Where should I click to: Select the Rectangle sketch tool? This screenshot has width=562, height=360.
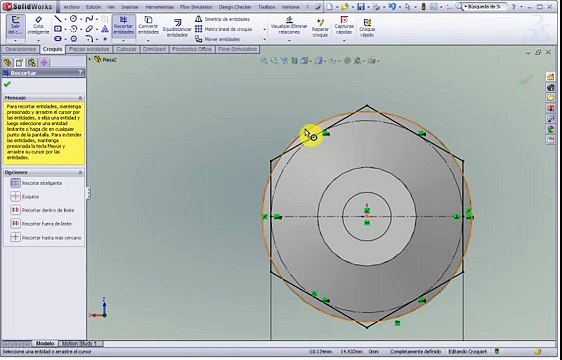coord(58,29)
